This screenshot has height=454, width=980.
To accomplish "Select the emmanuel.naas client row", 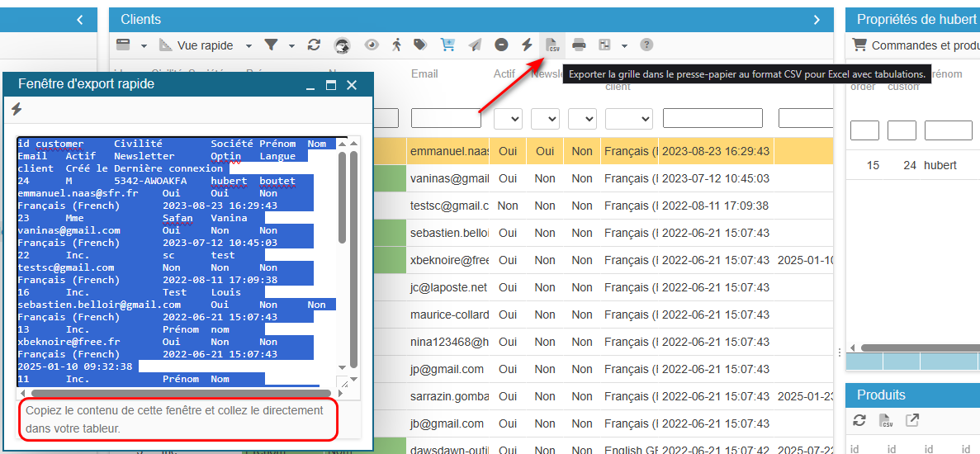I will click(448, 151).
